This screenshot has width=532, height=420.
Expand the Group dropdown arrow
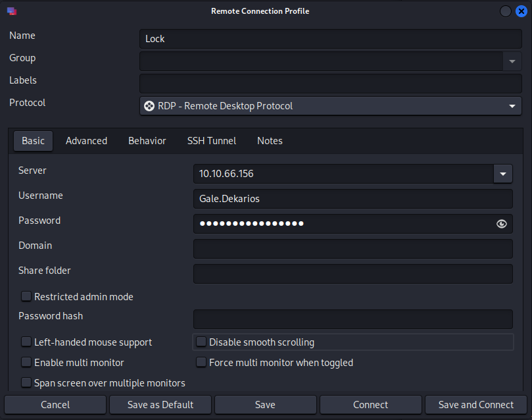pos(512,61)
